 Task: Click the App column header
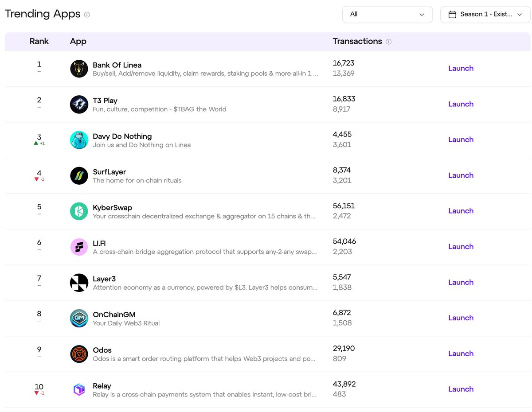[78, 41]
